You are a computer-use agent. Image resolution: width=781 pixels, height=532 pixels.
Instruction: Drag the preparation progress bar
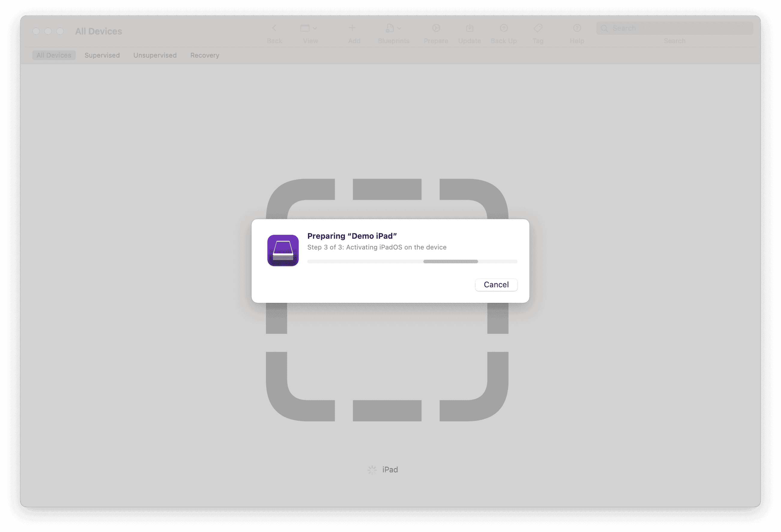click(x=412, y=261)
